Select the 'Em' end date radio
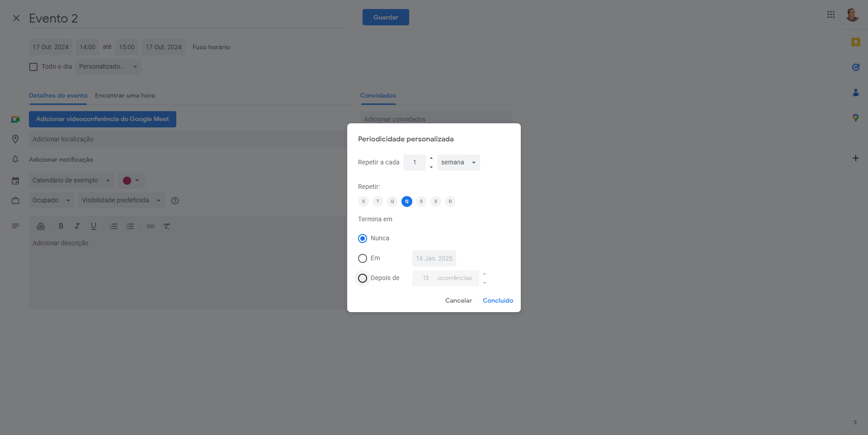 pyautogui.click(x=363, y=258)
